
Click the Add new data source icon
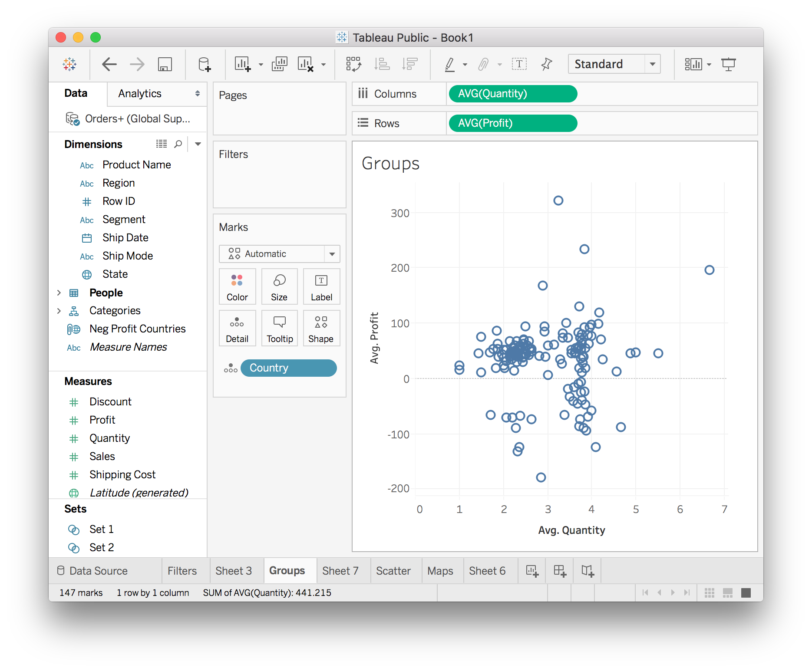[204, 64]
